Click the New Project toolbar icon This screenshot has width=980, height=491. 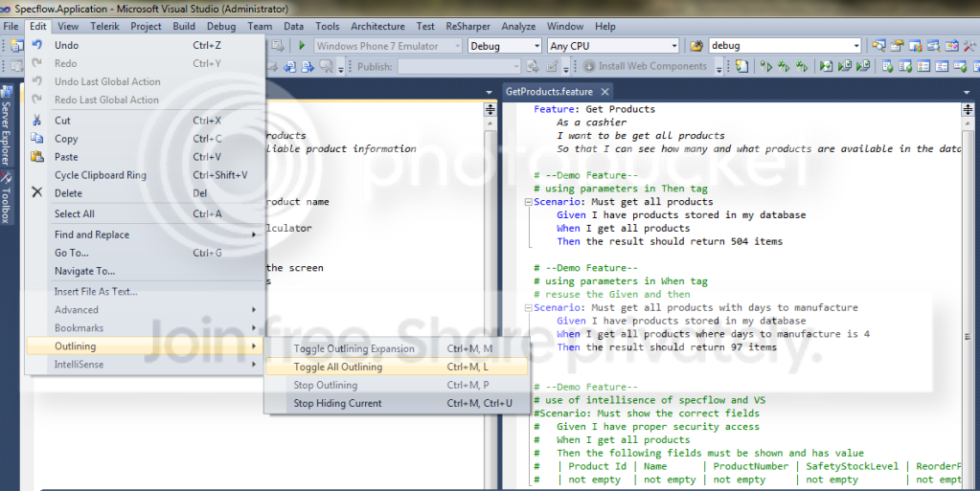tap(16, 46)
